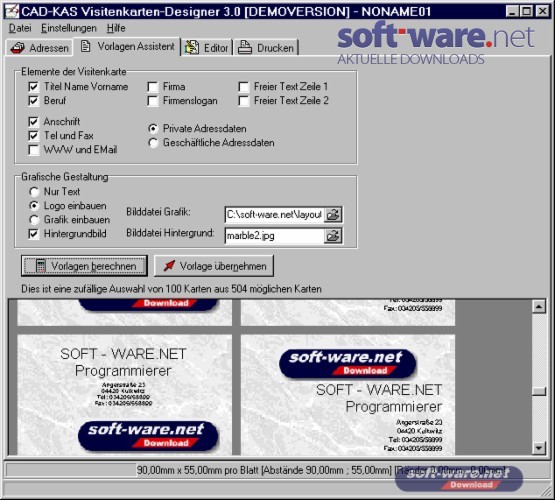This screenshot has height=500, width=555.
Task: Click the printer icon on Drucken tab
Action: tap(245, 47)
